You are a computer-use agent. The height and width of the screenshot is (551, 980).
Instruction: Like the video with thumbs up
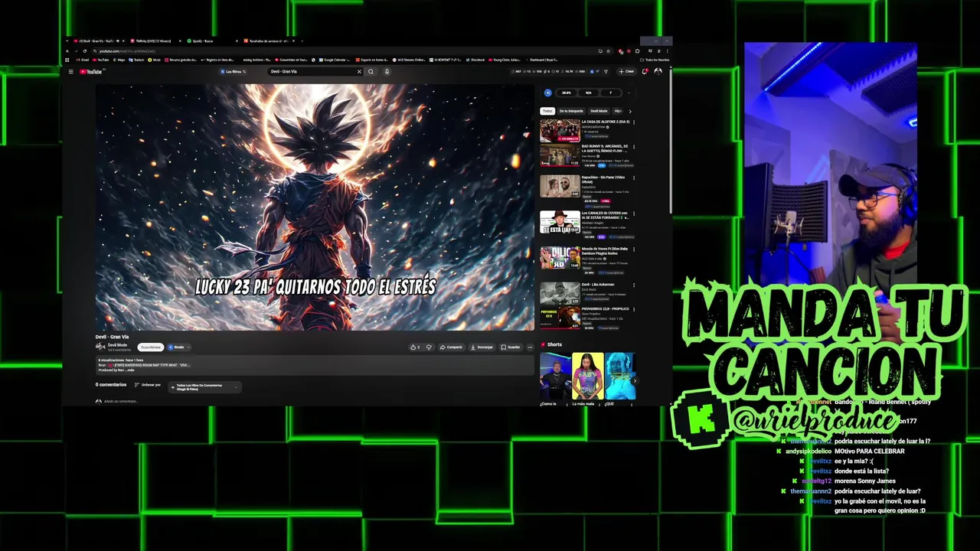[x=415, y=347]
